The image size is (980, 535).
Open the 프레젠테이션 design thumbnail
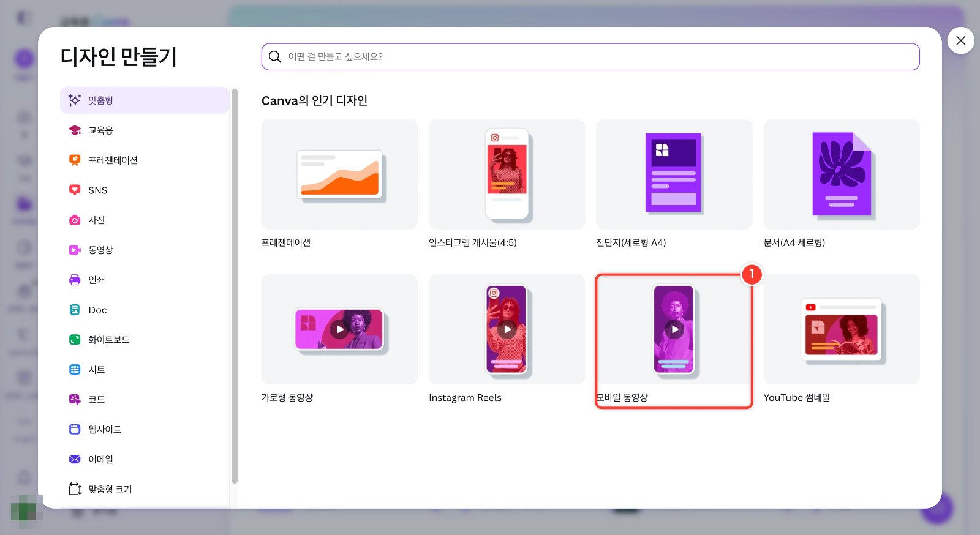tap(339, 174)
